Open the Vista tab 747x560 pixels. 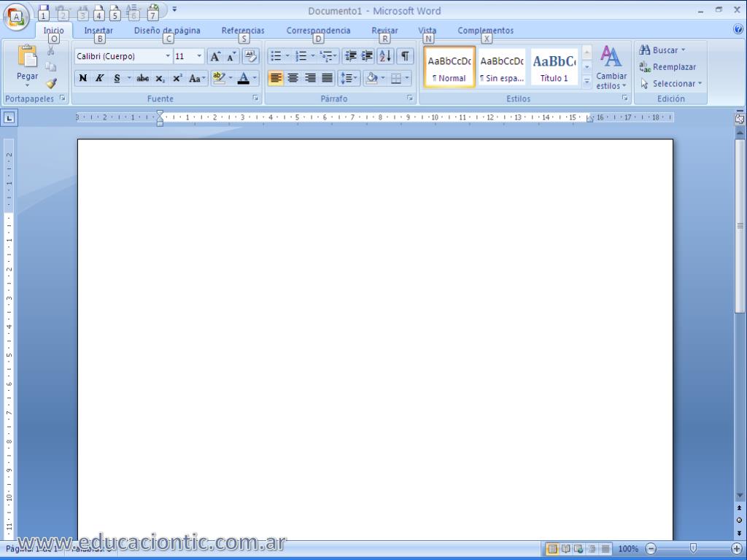[x=427, y=31]
